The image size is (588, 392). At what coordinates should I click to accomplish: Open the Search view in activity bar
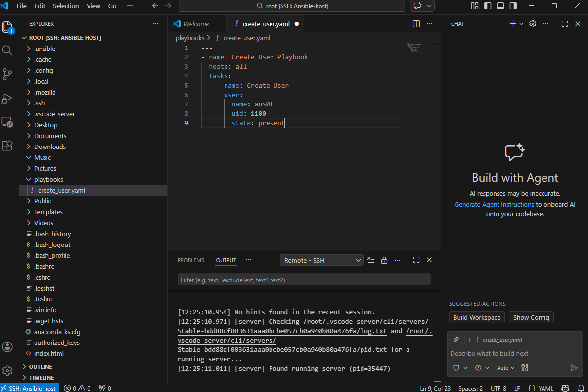[7, 50]
